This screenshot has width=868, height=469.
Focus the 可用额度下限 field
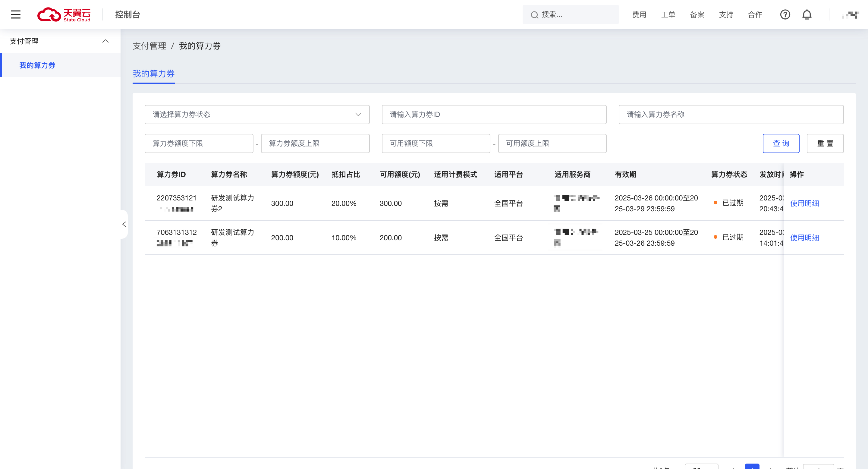point(436,143)
